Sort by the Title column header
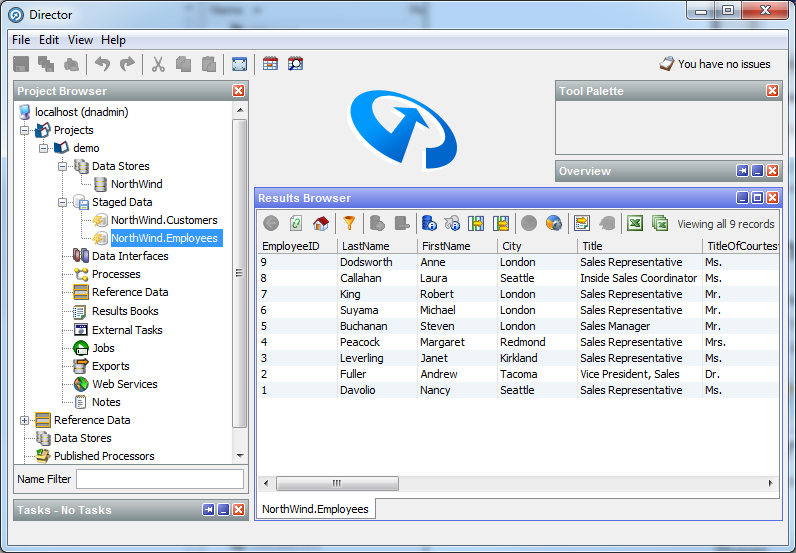 tap(640, 246)
